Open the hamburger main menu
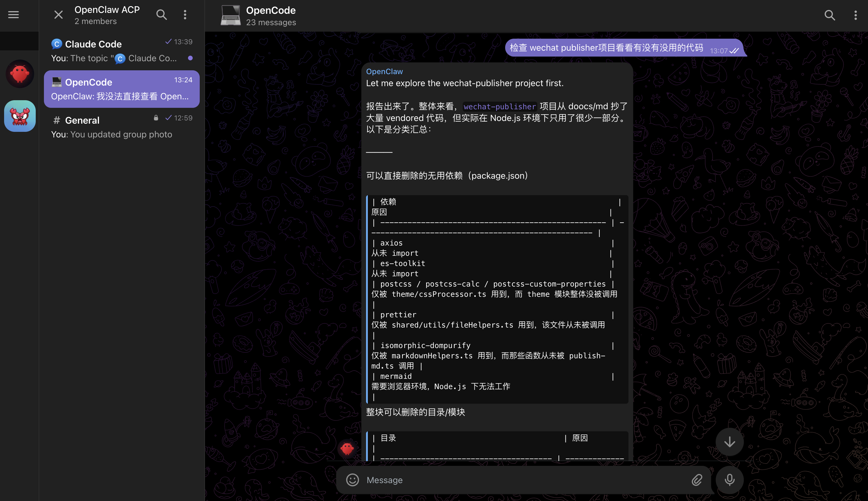The width and height of the screenshot is (868, 501). tap(13, 15)
